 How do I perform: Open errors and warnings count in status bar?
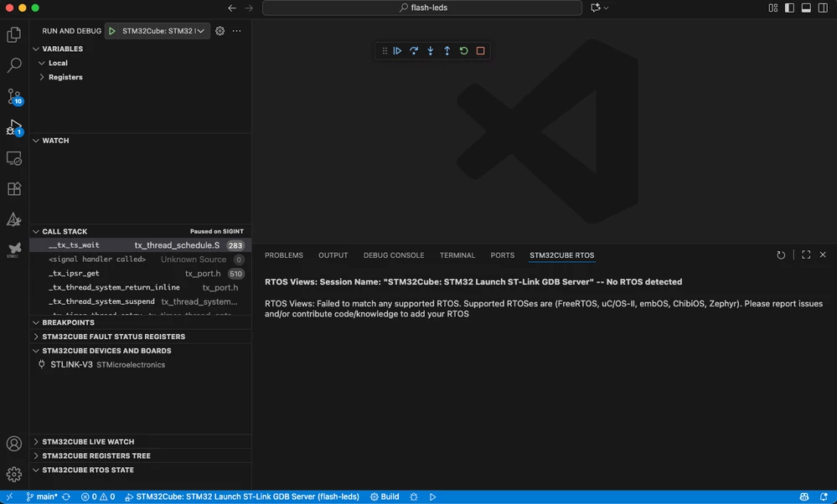click(98, 496)
